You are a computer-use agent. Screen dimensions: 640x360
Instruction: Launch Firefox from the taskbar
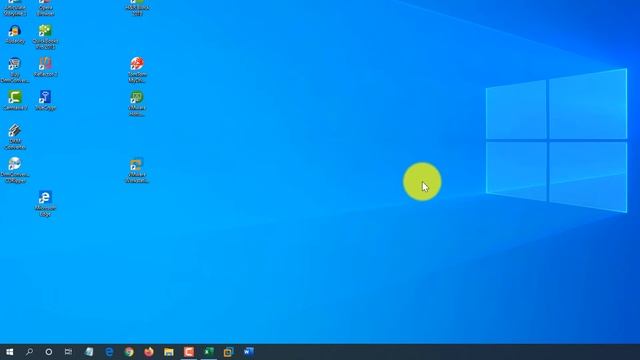[x=149, y=351]
